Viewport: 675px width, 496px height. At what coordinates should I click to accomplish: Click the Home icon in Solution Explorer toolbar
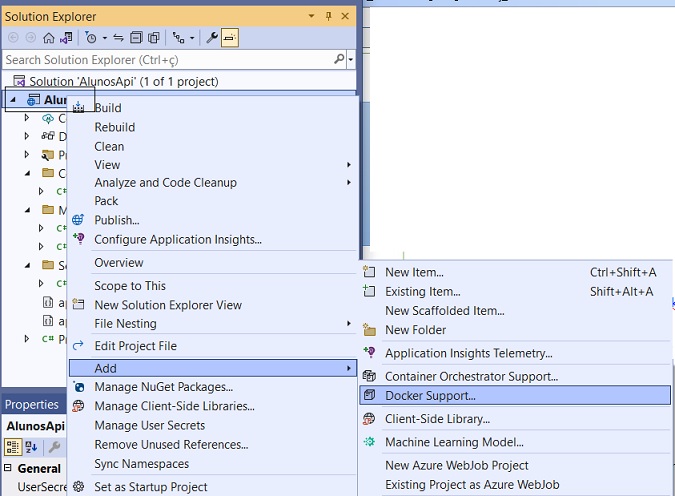[x=48, y=38]
